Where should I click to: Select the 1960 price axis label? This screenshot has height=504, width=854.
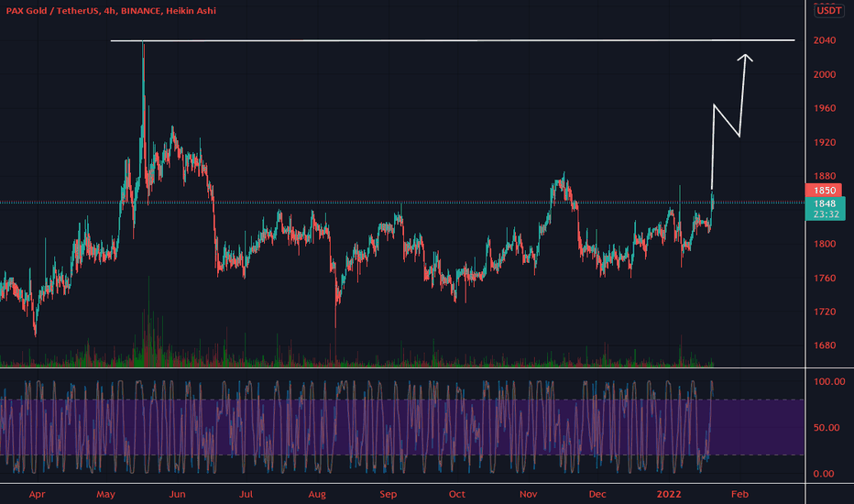(x=824, y=108)
